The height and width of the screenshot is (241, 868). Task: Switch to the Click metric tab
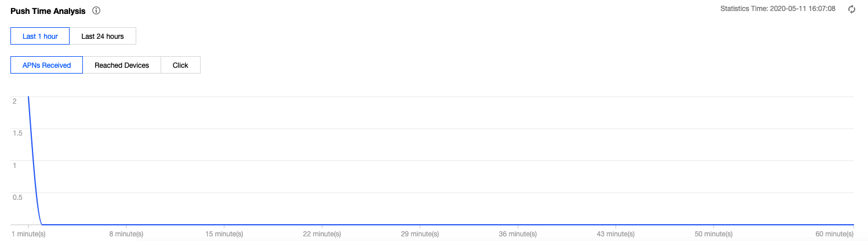(x=180, y=65)
